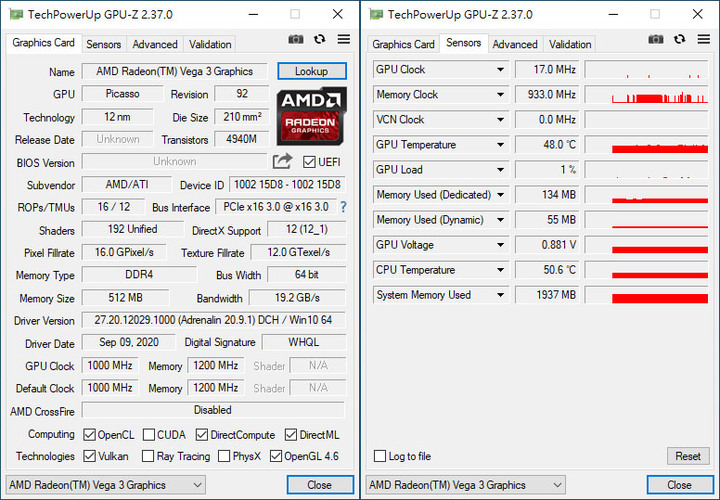Click the Memory Clock history graph
The image size is (720, 500).
(x=647, y=95)
